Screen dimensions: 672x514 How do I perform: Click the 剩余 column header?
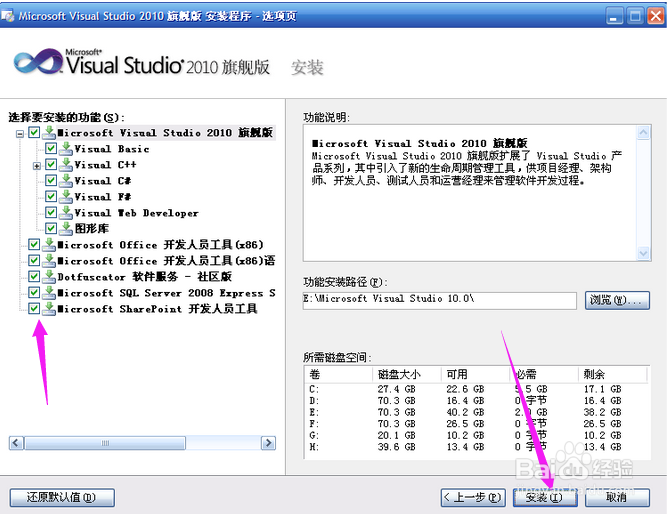[612, 374]
